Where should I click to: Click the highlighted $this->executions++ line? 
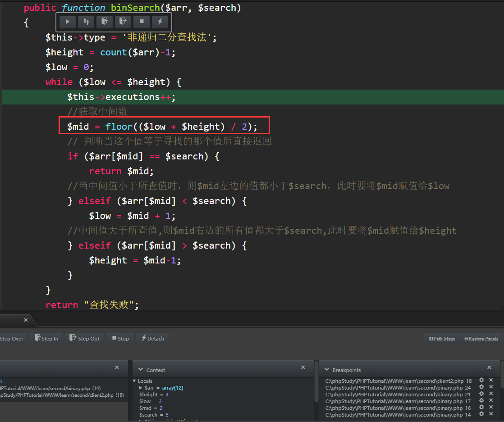pyautogui.click(x=252, y=97)
